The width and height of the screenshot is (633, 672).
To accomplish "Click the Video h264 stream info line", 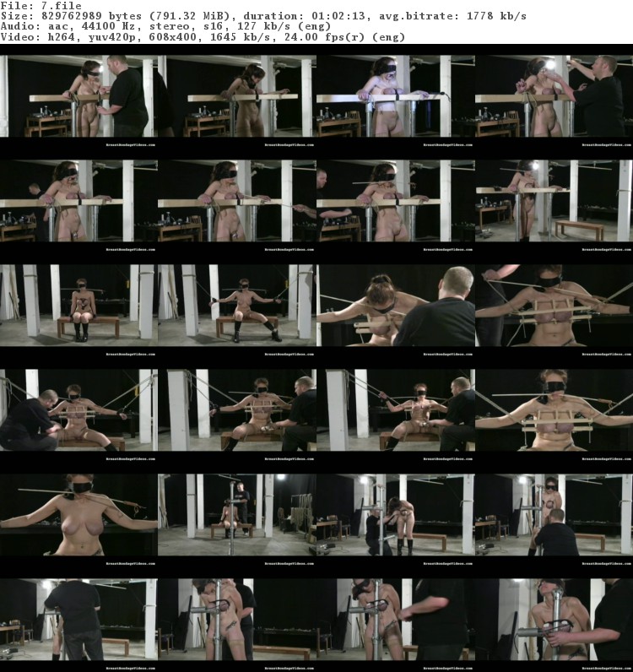I will pos(204,37).
